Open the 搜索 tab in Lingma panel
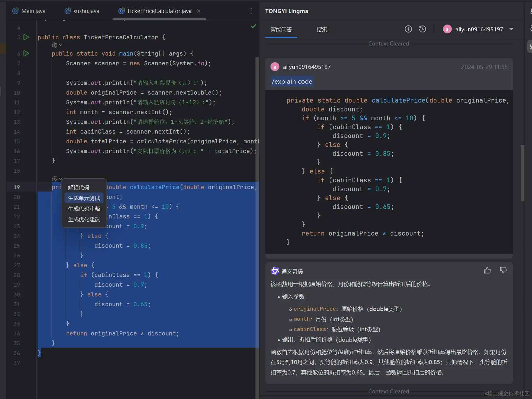The image size is (532, 399). tap(322, 29)
